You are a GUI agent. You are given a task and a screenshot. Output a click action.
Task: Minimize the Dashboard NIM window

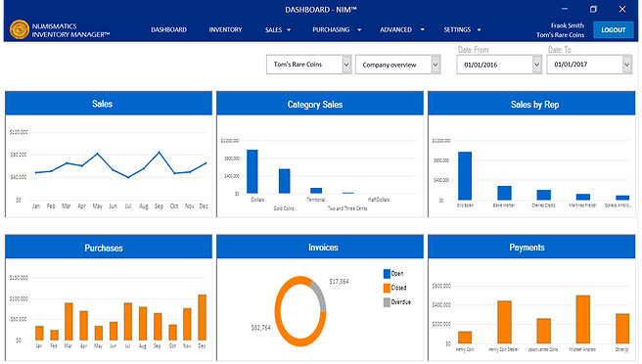click(x=565, y=9)
